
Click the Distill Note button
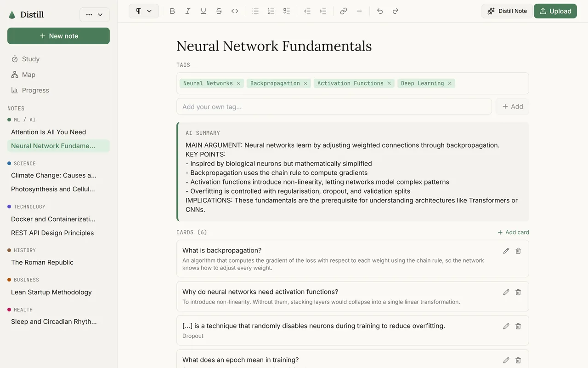coord(507,11)
